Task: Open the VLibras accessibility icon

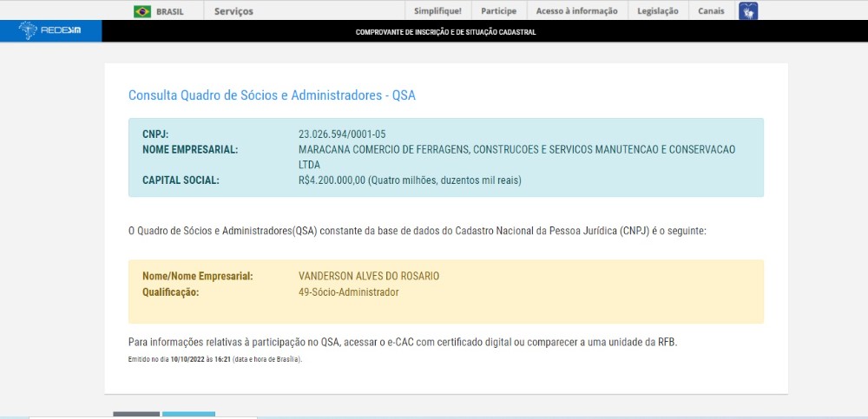Action: pyautogui.click(x=747, y=11)
